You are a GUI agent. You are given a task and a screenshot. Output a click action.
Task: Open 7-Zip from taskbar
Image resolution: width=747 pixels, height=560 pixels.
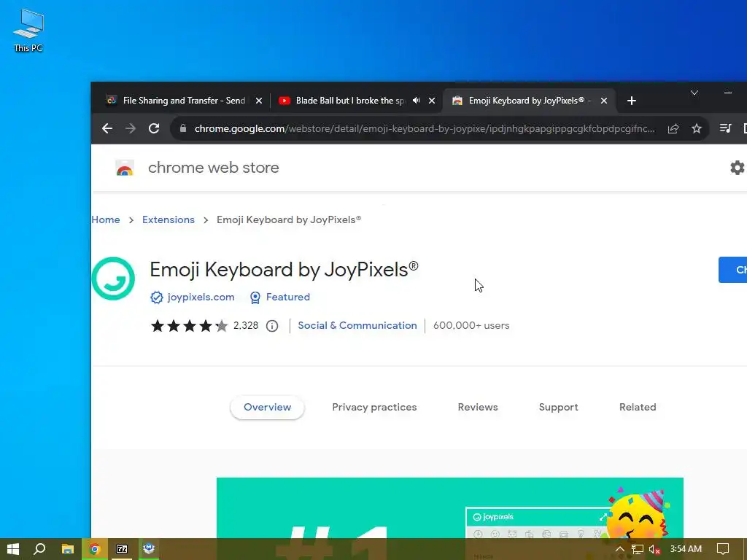point(122,549)
